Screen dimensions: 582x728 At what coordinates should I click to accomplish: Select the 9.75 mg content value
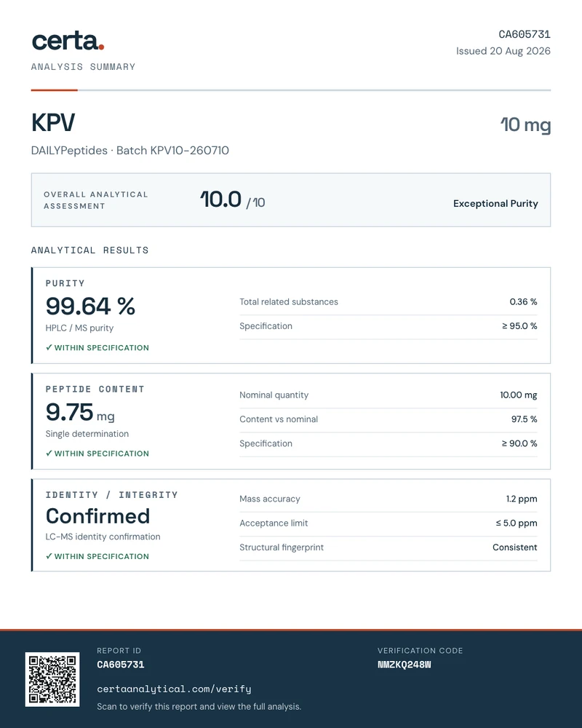pos(80,412)
